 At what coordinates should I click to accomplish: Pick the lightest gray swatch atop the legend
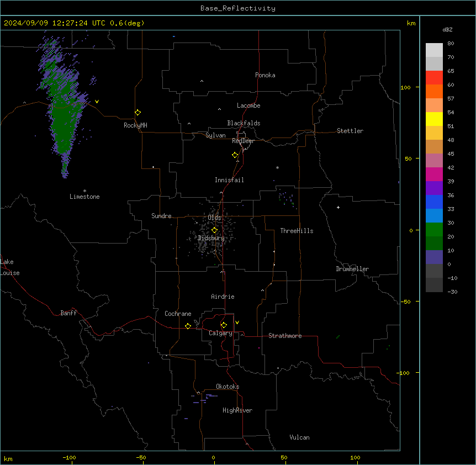434,50
